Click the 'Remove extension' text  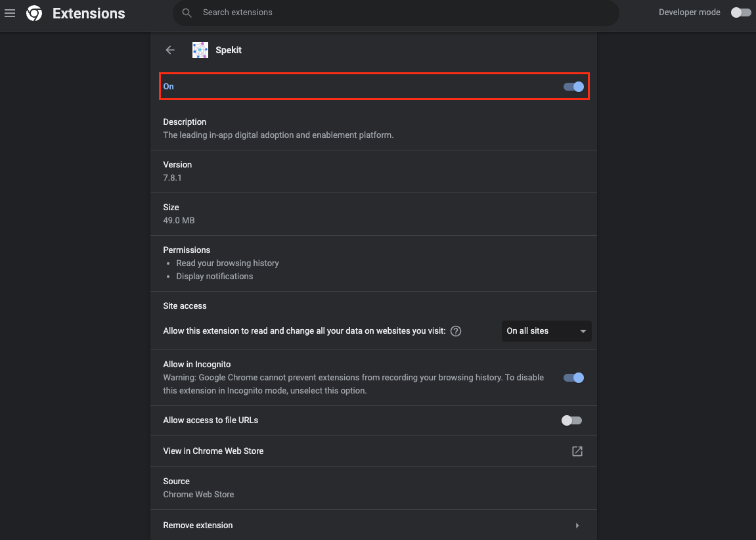(198, 526)
